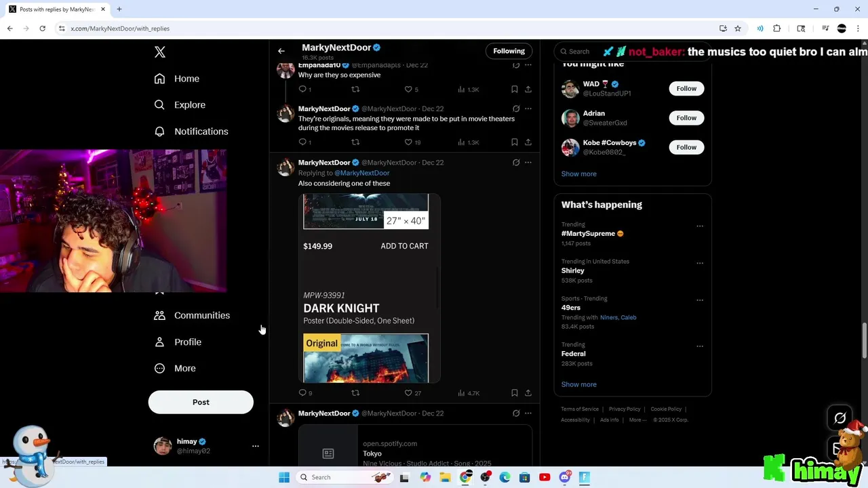Open the floating Grok button at right edge
The width and height of the screenshot is (868, 488).
[840, 418]
